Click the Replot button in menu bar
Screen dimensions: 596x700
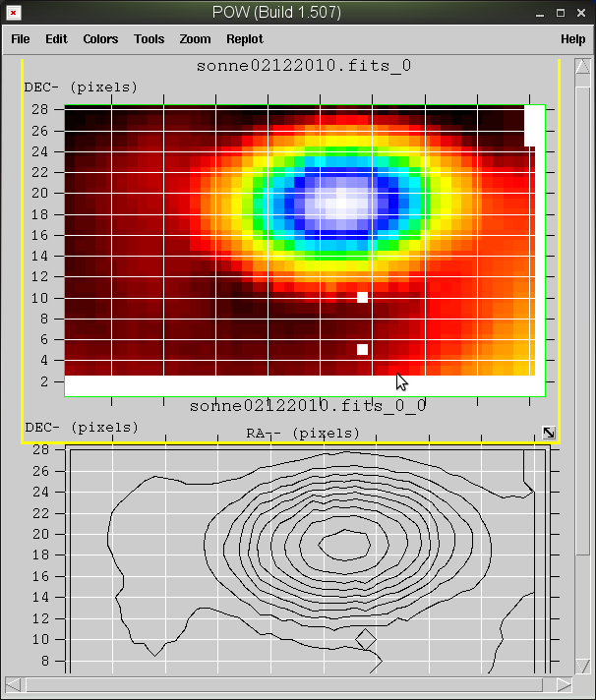(x=245, y=39)
